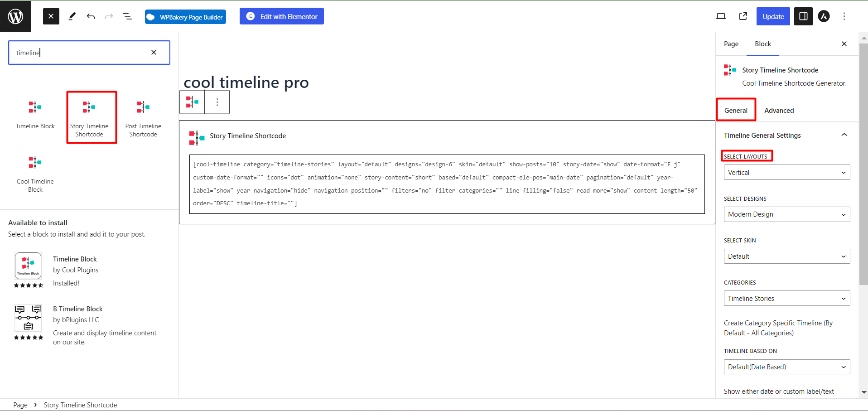This screenshot has height=411, width=868.
Task: Click the WordPress logo icon
Action: [15, 16]
